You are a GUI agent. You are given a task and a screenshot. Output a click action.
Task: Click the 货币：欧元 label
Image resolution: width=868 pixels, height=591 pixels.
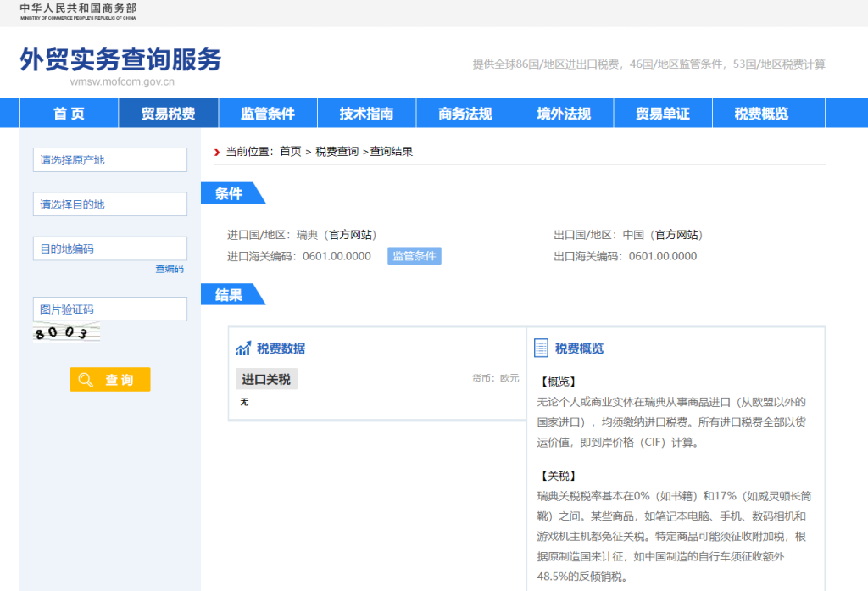495,378
